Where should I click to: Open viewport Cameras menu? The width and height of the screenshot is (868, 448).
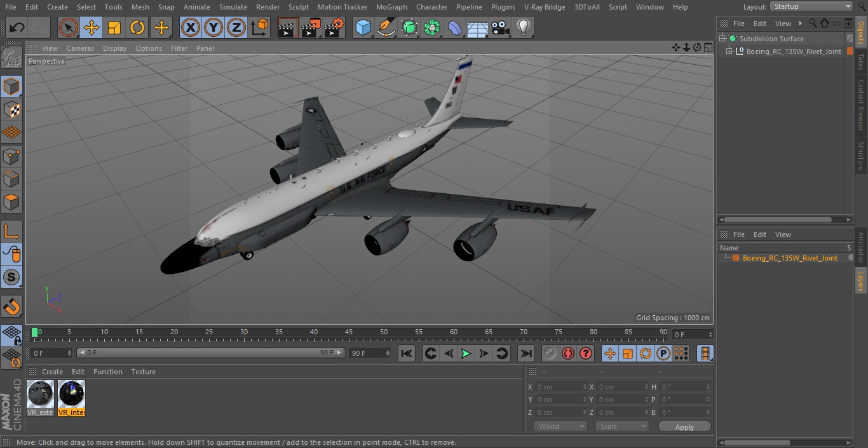(x=80, y=48)
